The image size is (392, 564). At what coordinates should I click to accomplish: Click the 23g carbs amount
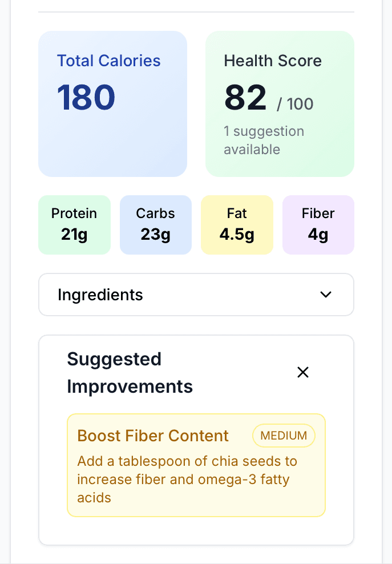156,235
